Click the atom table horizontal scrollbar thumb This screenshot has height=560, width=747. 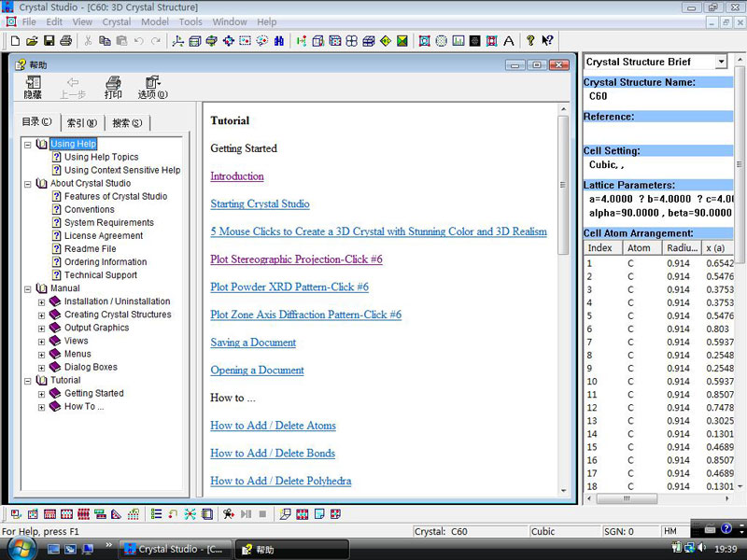(x=627, y=498)
